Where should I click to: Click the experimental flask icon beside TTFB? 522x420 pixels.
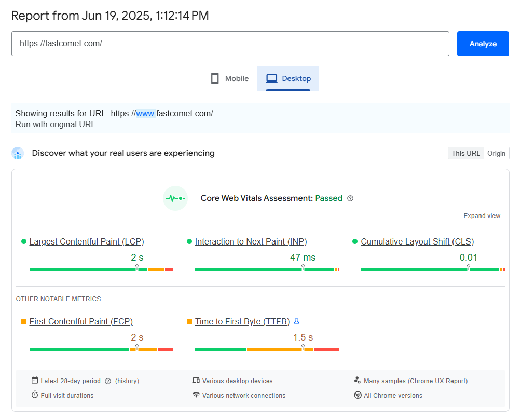coord(296,321)
